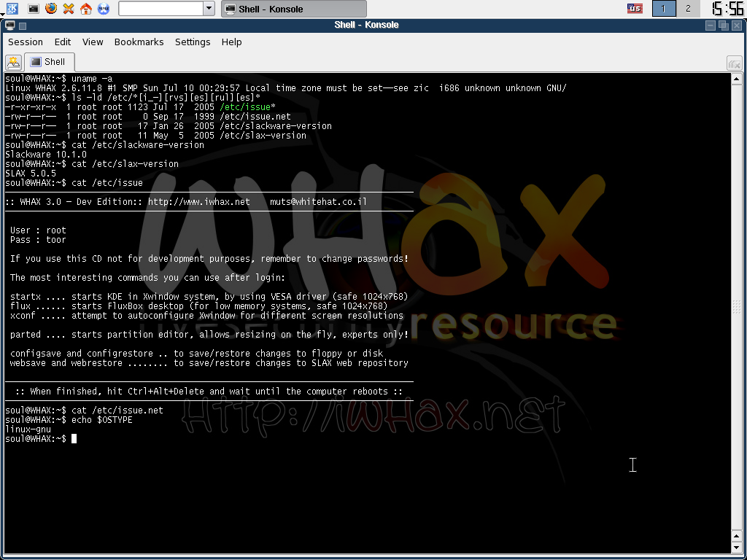Click 'websave and webrestore' line

[209, 363]
